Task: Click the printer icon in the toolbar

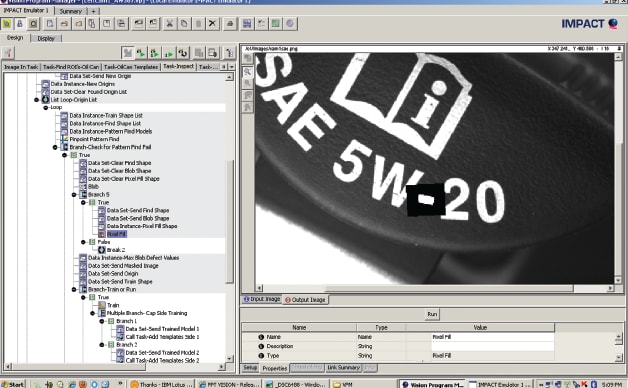Action: tap(230, 24)
